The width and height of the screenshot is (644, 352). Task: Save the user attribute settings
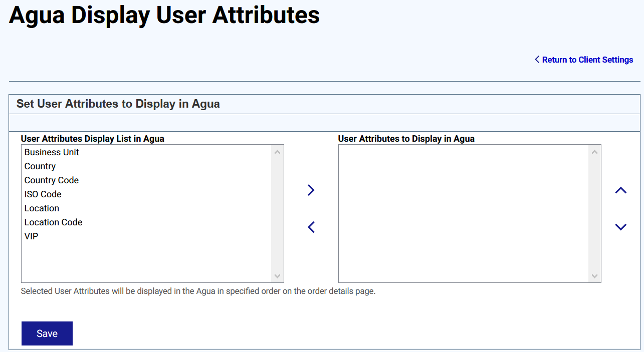point(47,333)
